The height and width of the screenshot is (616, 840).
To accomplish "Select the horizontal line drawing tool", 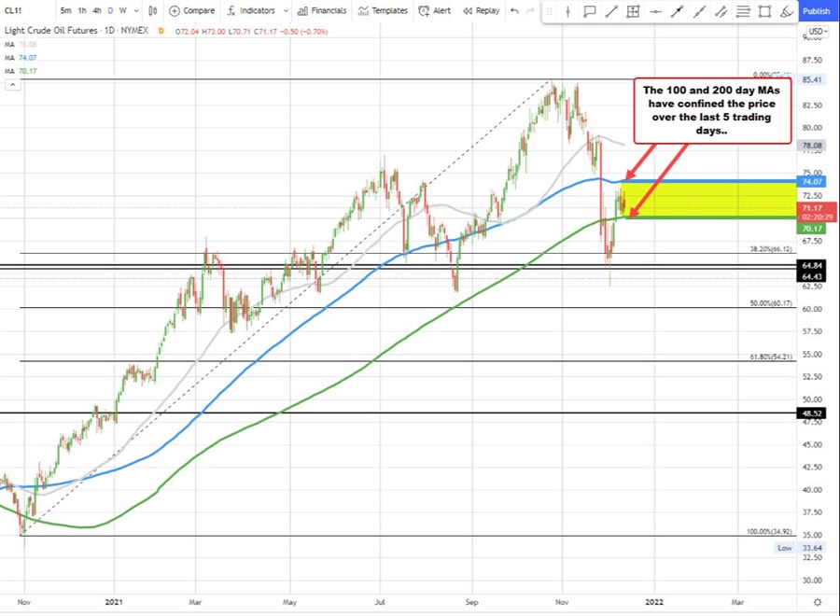I will pyautogui.click(x=656, y=11).
